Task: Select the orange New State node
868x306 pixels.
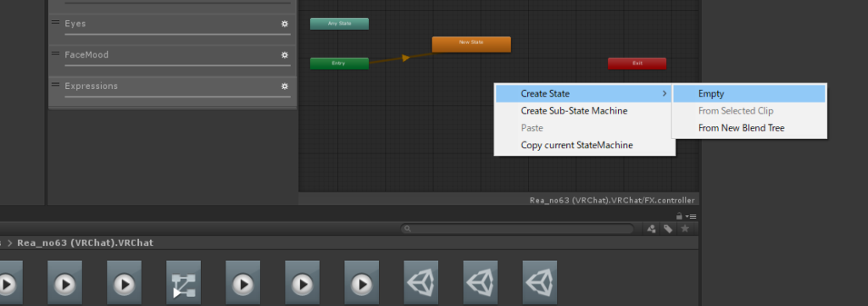Action: point(471,44)
